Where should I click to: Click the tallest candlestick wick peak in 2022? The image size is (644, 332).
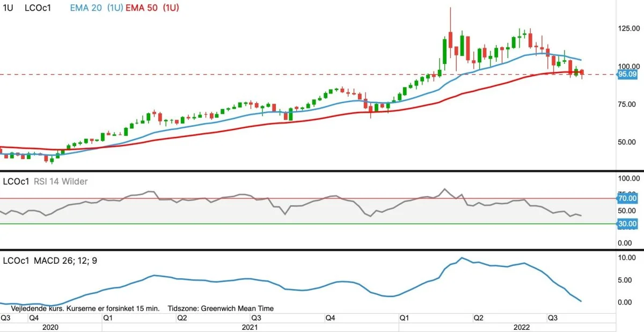[x=450, y=8]
